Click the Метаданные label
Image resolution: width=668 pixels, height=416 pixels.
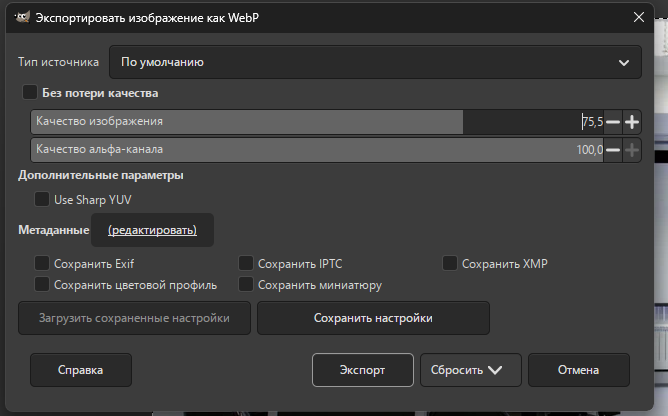pos(54,230)
